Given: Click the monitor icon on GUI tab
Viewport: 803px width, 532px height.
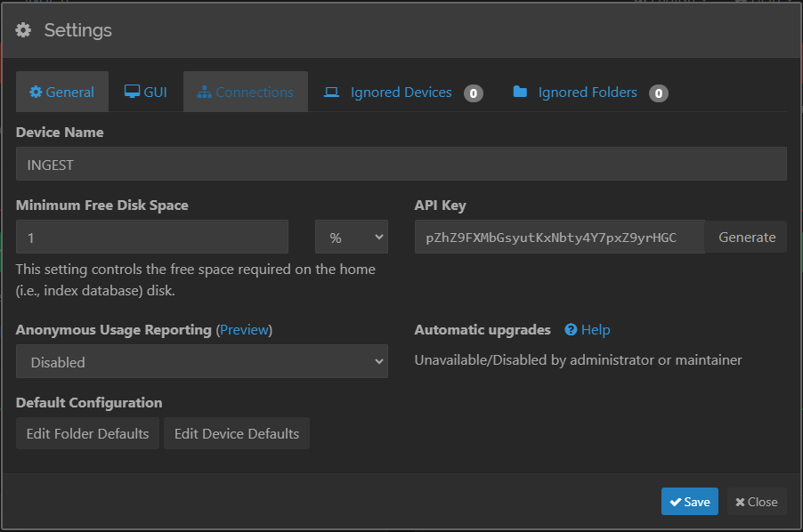Looking at the screenshot, I should click(132, 93).
